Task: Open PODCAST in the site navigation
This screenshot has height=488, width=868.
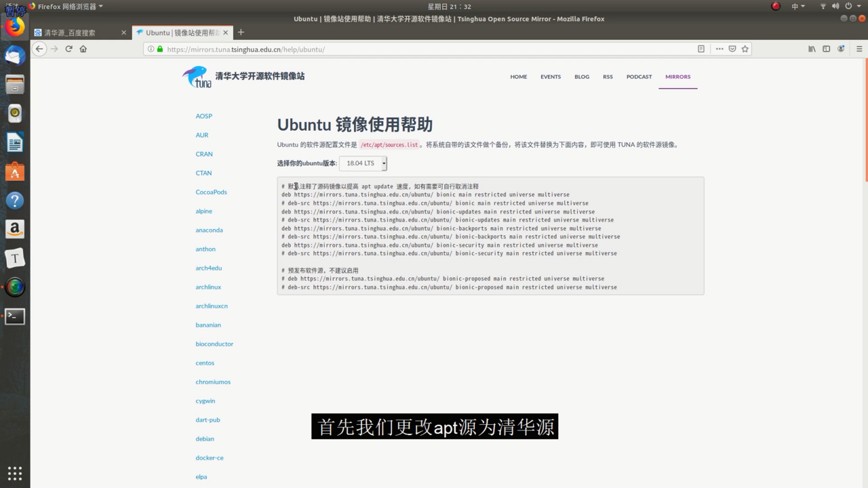Action: pyautogui.click(x=639, y=77)
